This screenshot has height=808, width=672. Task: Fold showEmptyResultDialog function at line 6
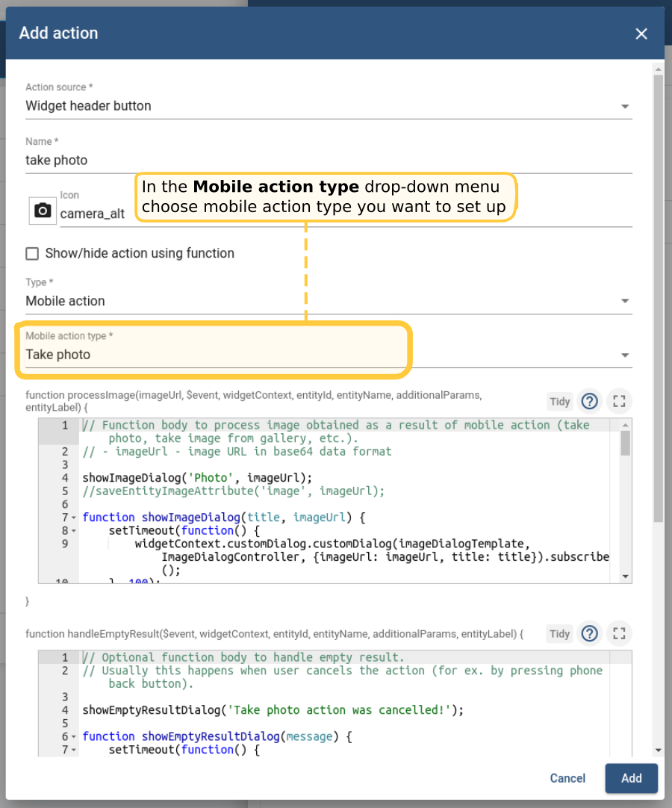(x=74, y=737)
